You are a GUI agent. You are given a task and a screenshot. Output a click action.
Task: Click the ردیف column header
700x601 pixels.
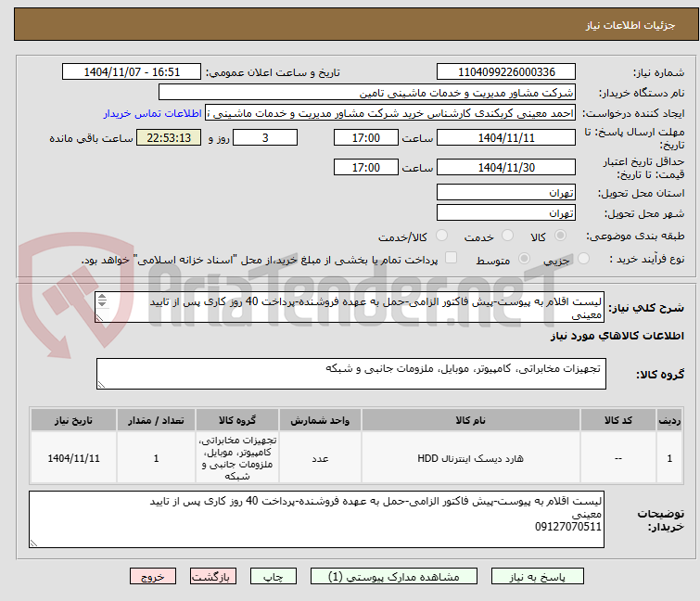click(669, 420)
